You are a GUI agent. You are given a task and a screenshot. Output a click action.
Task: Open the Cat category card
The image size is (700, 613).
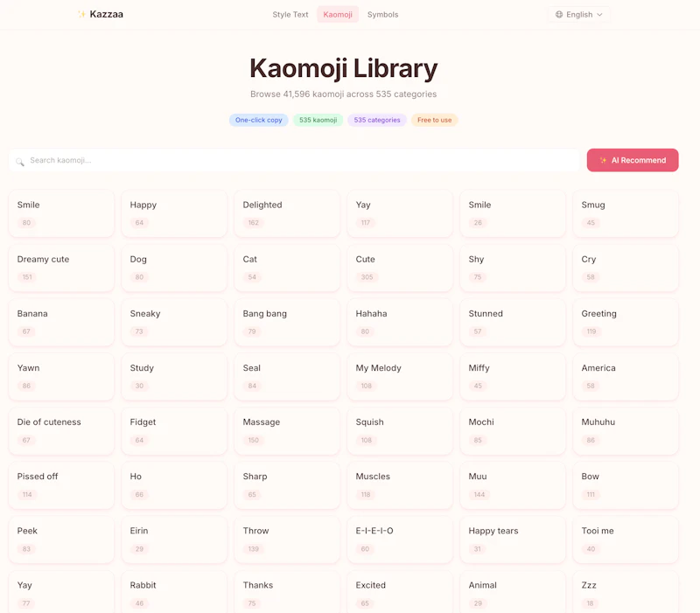point(287,268)
